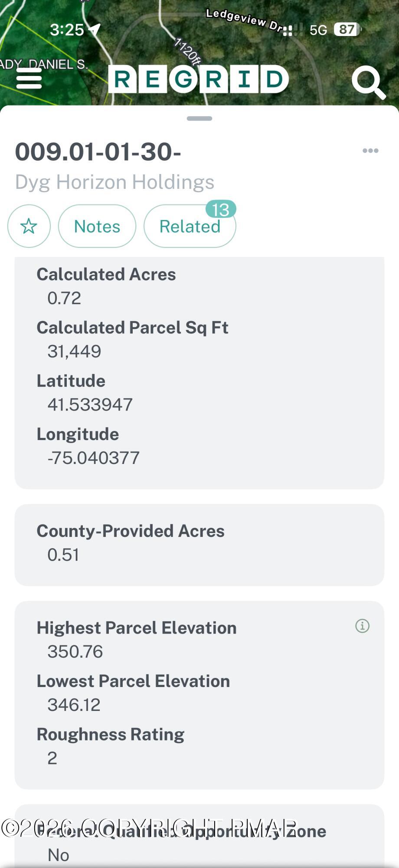This screenshot has width=399, height=868.
Task: Tap the 1120ft contour label on map
Action: [x=188, y=51]
